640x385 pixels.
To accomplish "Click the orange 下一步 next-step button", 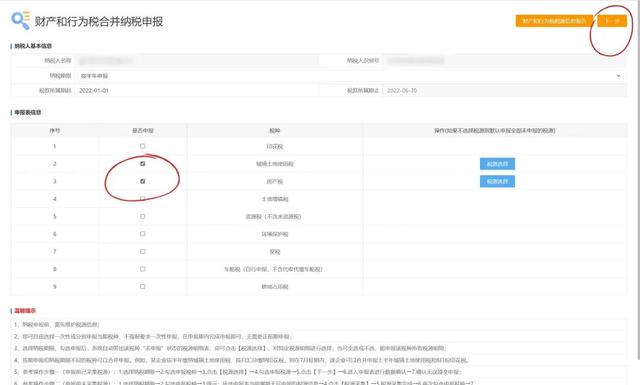I will click(612, 21).
